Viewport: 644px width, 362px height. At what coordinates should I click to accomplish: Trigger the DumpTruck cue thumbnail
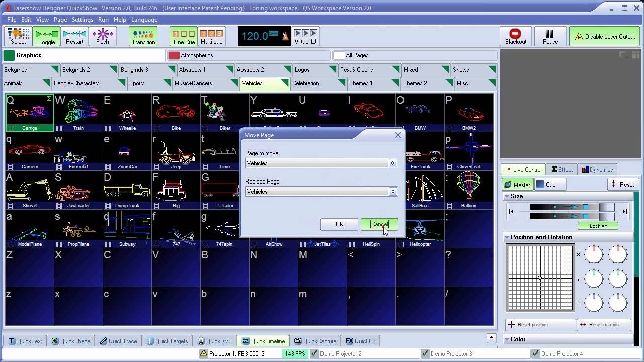127,190
